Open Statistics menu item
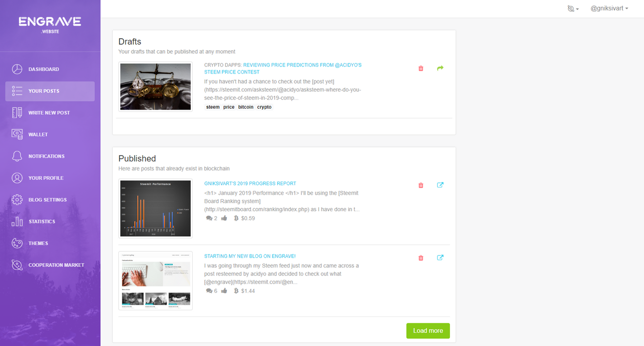This screenshot has height=346, width=644. pyautogui.click(x=50, y=221)
